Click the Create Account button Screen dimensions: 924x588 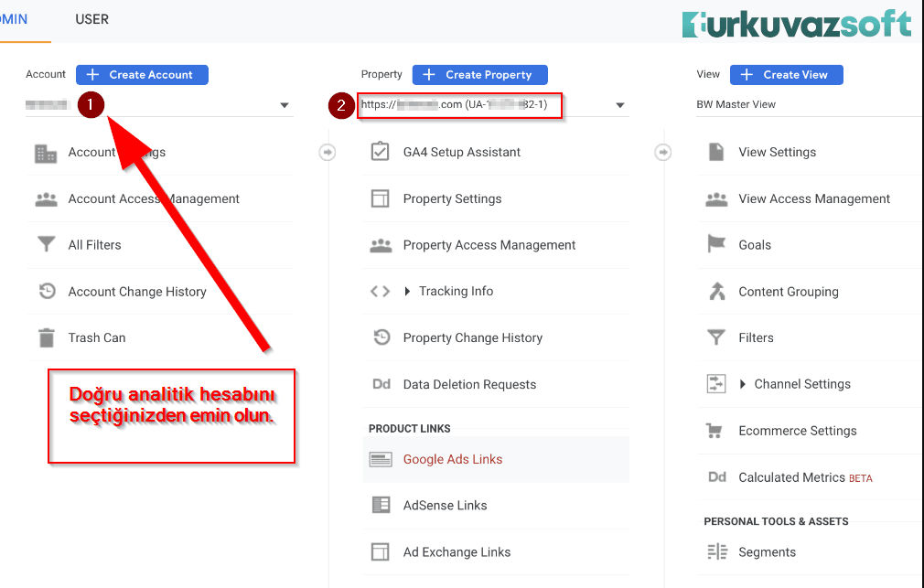[142, 75]
